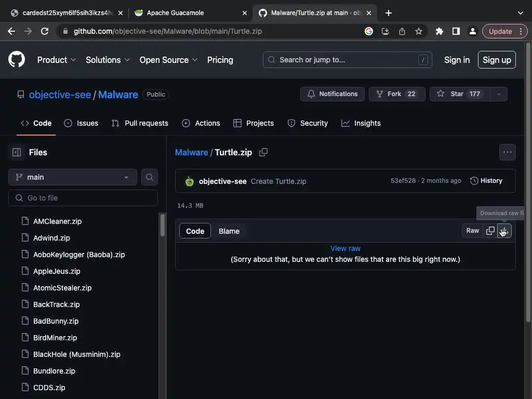532x399 pixels.
Task: Click the search files magnifier button
Action: pos(150,177)
